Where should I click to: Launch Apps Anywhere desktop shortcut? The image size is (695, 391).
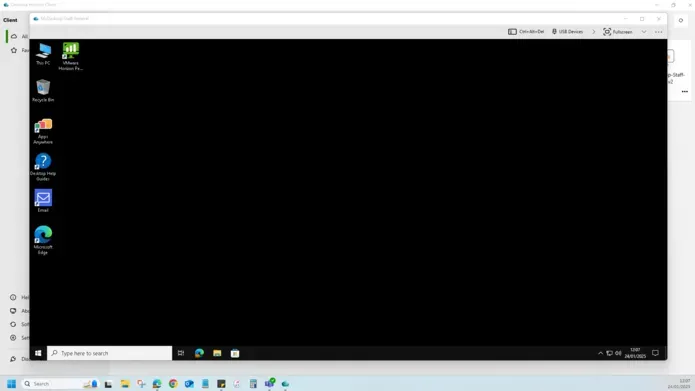43,131
